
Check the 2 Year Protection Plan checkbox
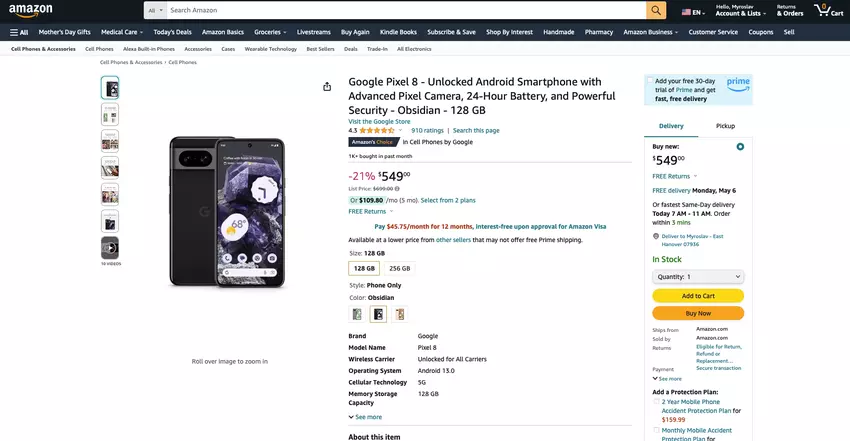pyautogui.click(x=656, y=401)
